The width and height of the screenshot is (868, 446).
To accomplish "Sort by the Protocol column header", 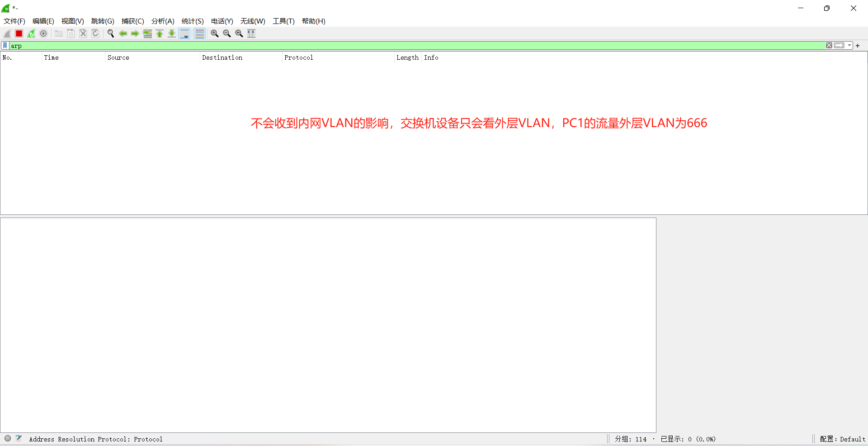I will tap(338, 57).
